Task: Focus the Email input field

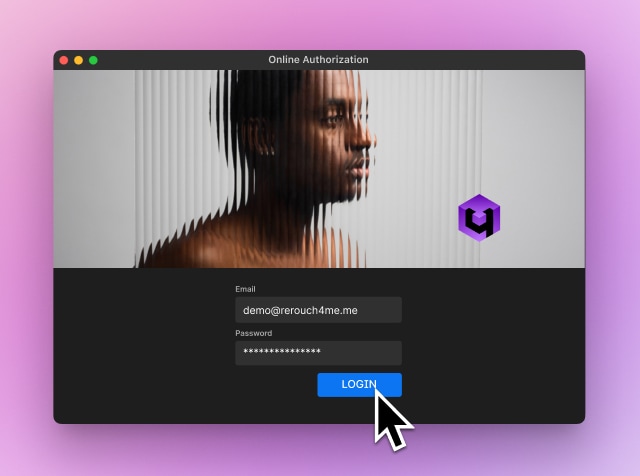Action: tap(318, 310)
